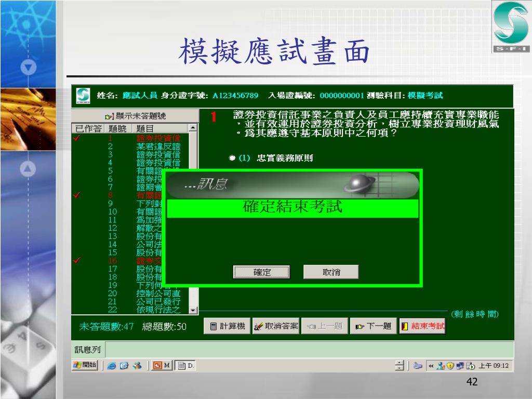This screenshot has width=532, height=399.
Task: Select question number 3 in the list
Action: pos(130,154)
